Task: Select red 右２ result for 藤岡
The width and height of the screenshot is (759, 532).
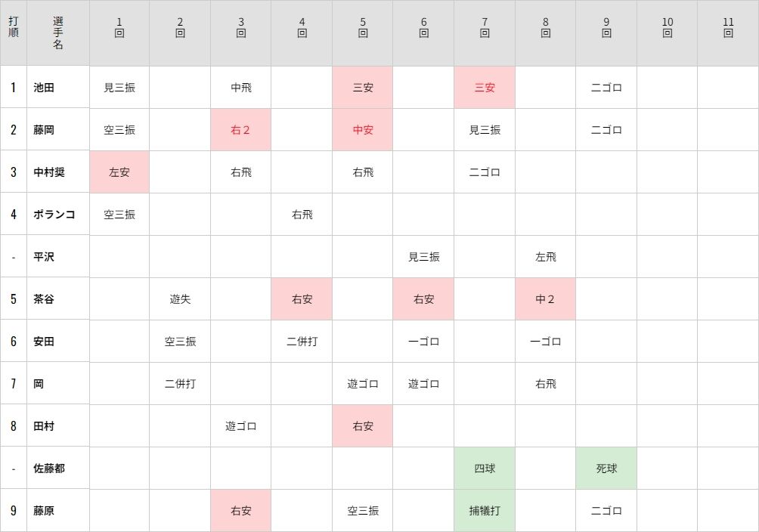Action: click(x=240, y=130)
